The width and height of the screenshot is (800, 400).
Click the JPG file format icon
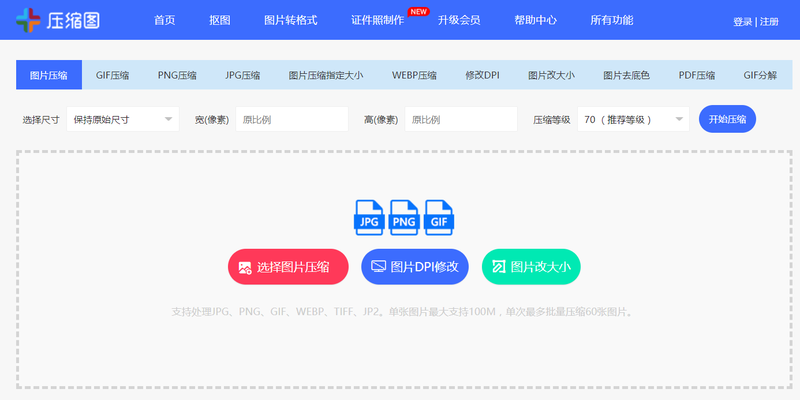pyautogui.click(x=369, y=217)
